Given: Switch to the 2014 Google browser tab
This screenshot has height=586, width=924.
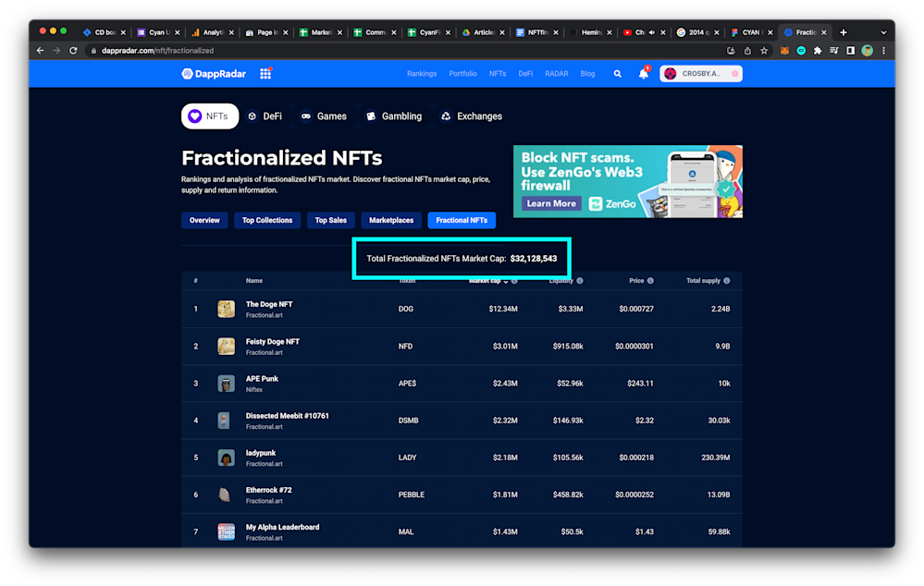Looking at the screenshot, I should point(699,32).
